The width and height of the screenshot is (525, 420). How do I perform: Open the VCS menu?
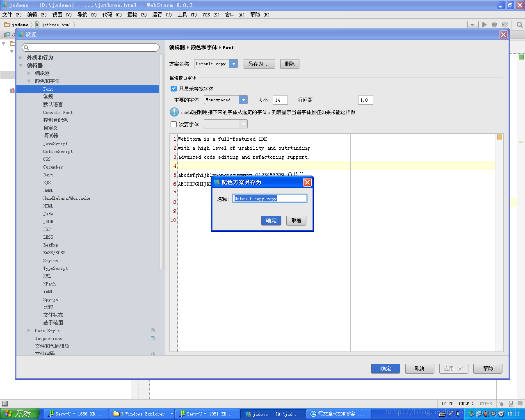pyautogui.click(x=210, y=15)
